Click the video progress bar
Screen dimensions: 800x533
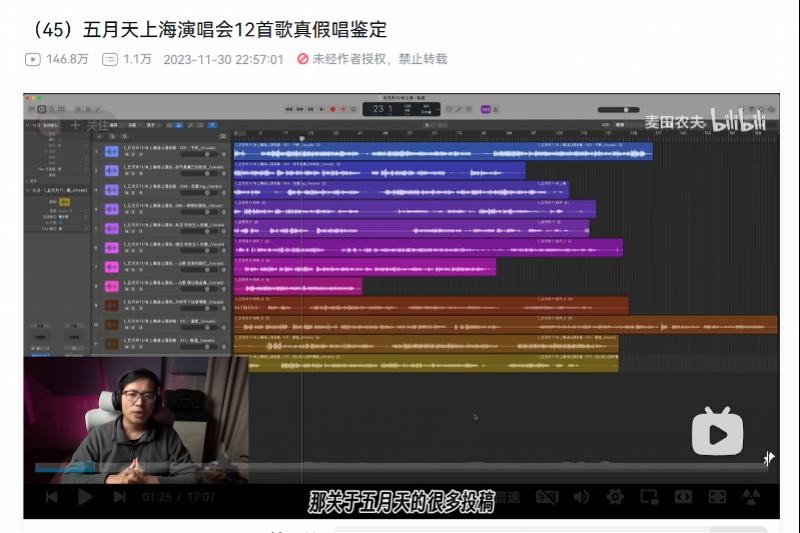[400, 467]
